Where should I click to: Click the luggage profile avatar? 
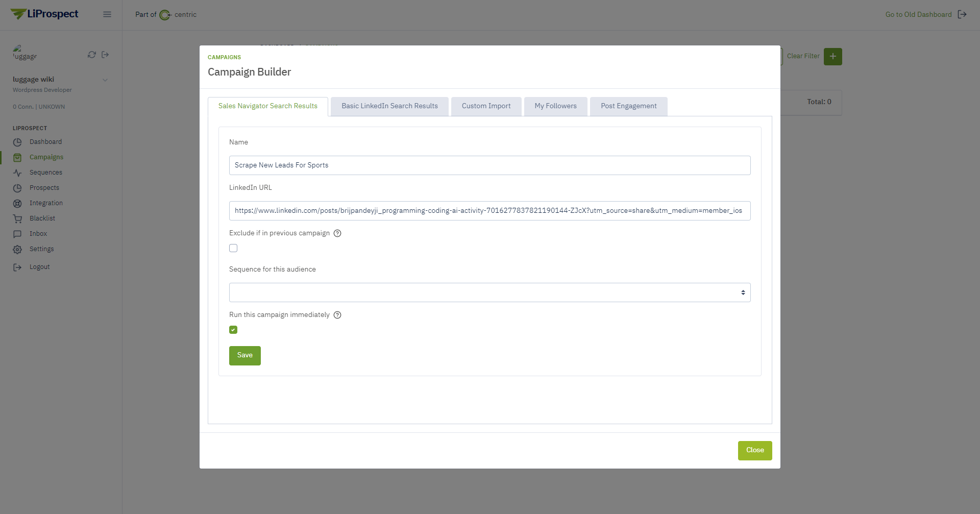click(24, 53)
